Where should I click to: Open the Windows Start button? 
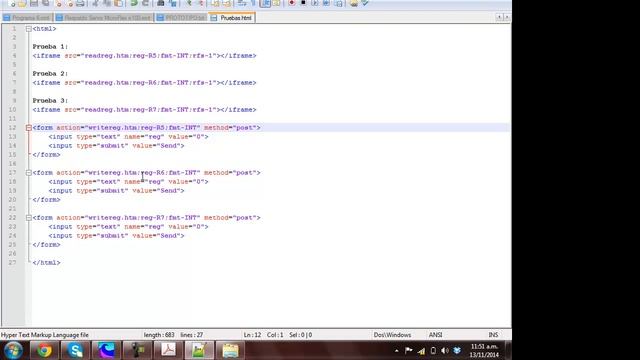[x=13, y=350]
